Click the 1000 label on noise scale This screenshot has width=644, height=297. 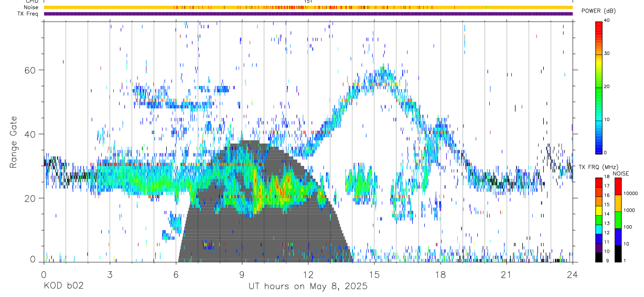pos(629,210)
